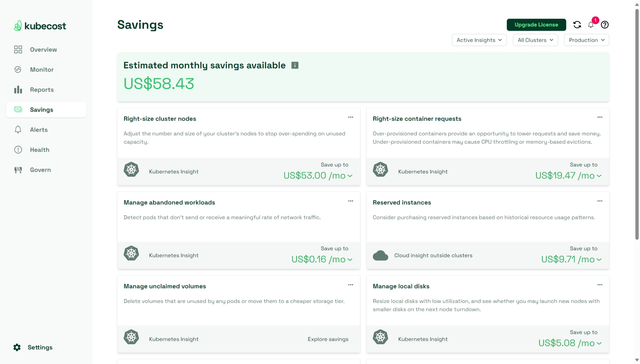Open the Production window dropdown
This screenshot has width=640, height=364.
[586, 40]
